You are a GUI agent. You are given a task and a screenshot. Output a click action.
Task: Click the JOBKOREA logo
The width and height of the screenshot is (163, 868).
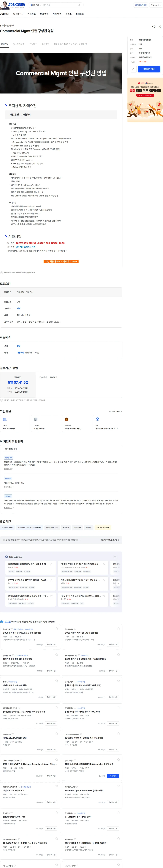point(16,5)
